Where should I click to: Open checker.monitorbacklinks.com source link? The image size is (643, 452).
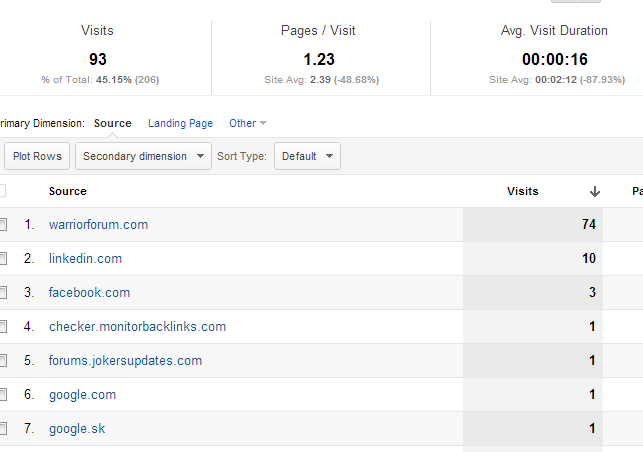point(137,326)
